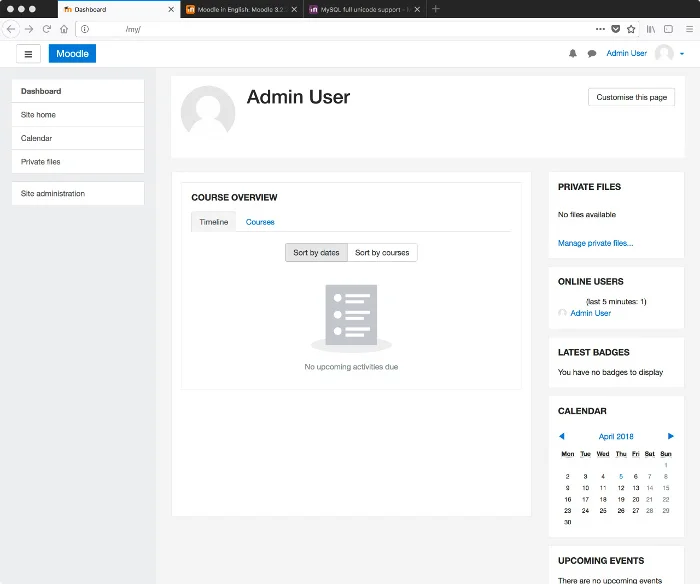The width and height of the screenshot is (700, 584).
Task: Open the page actions three-dot menu
Action: tap(600, 29)
